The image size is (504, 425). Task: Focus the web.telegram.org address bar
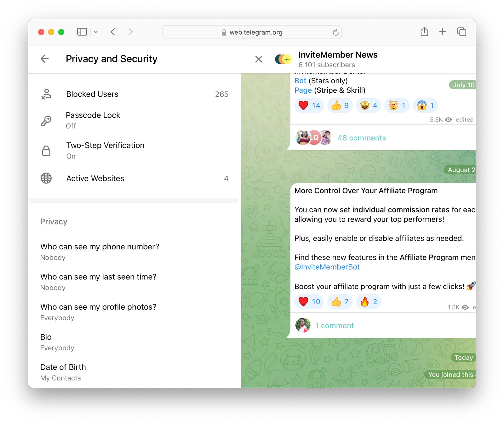click(x=252, y=32)
